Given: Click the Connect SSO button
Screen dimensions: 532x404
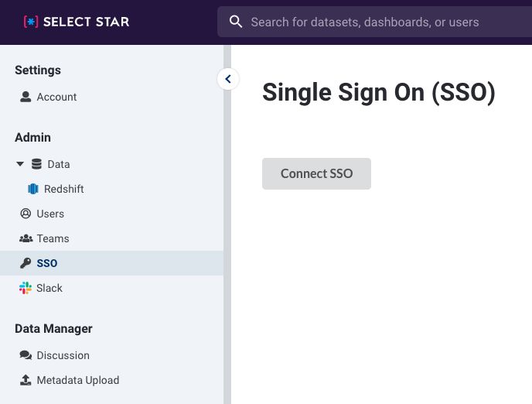Looking at the screenshot, I should tap(316, 173).
